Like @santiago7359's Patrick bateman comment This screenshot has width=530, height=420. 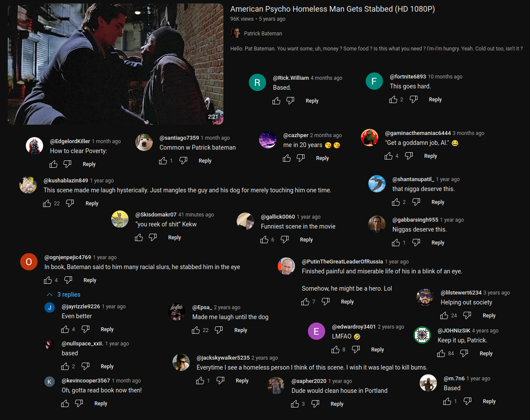[x=163, y=161]
